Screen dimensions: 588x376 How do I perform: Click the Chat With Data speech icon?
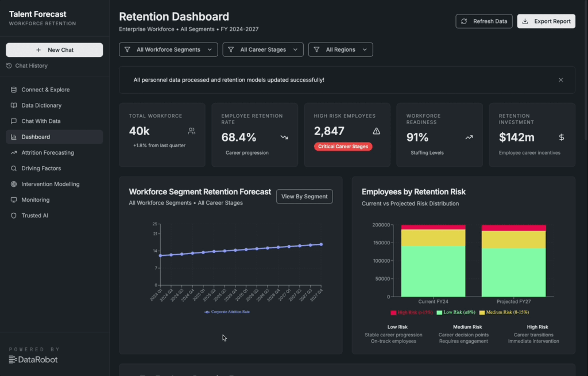click(x=14, y=121)
